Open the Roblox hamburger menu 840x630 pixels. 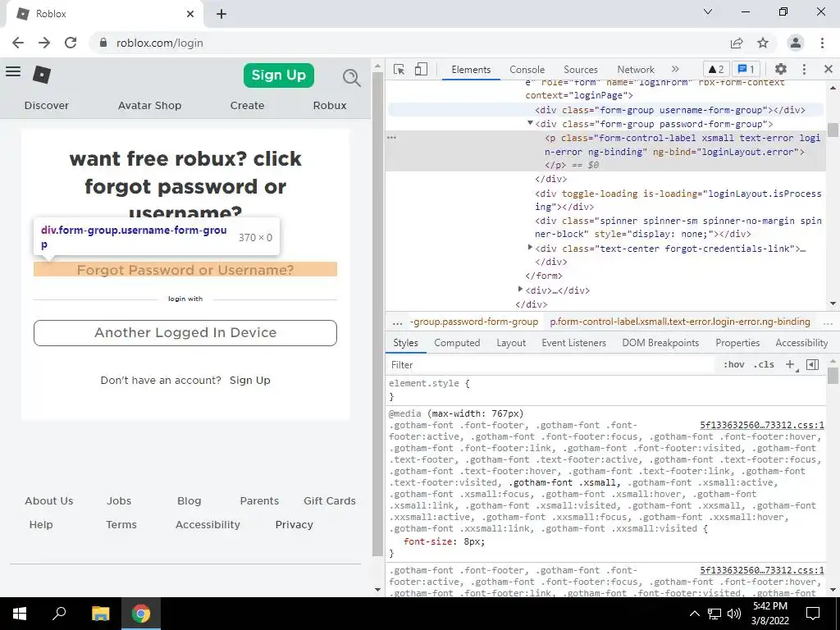click(13, 72)
